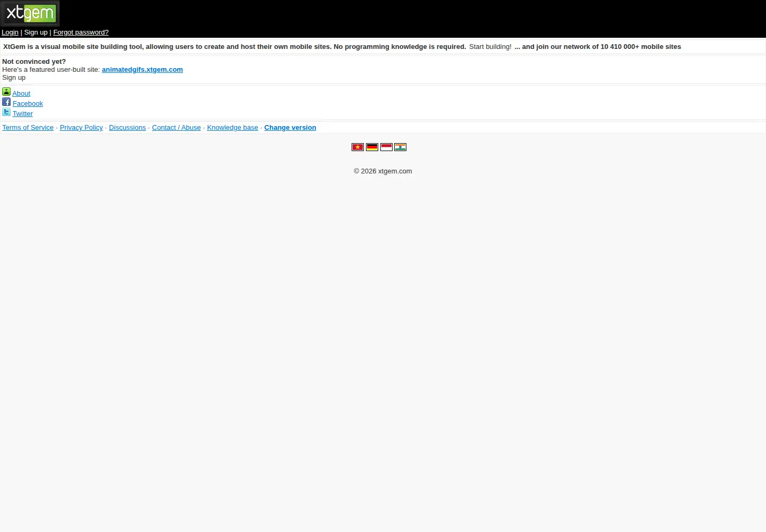This screenshot has width=766, height=532.
Task: Open the Knowledge base link
Action: click(x=232, y=128)
